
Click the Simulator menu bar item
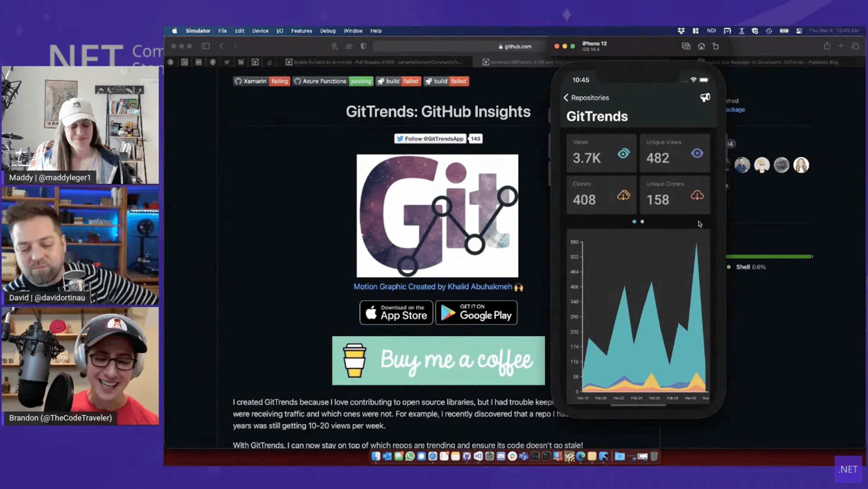198,30
